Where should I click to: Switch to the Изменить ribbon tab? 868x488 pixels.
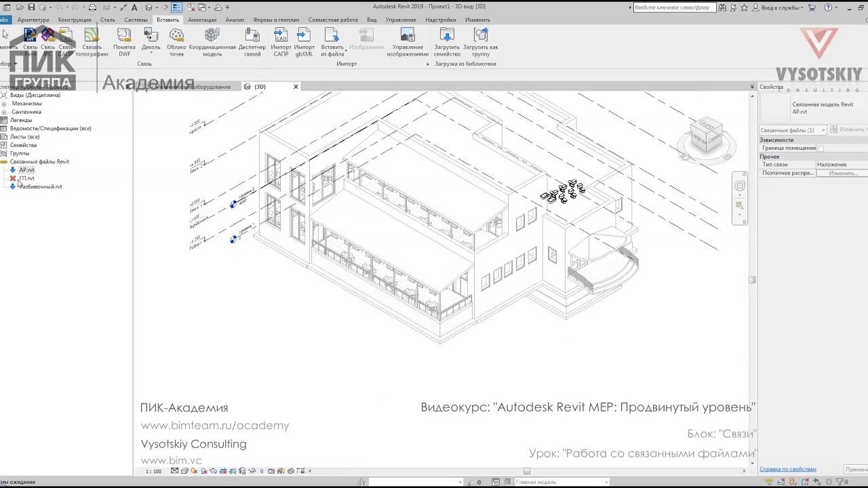[x=477, y=20]
